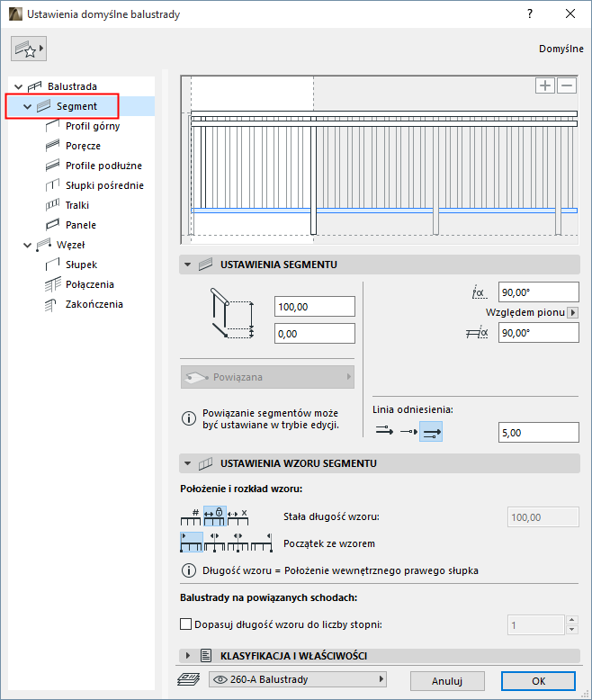Decrease the step count spinner

[x=572, y=630]
